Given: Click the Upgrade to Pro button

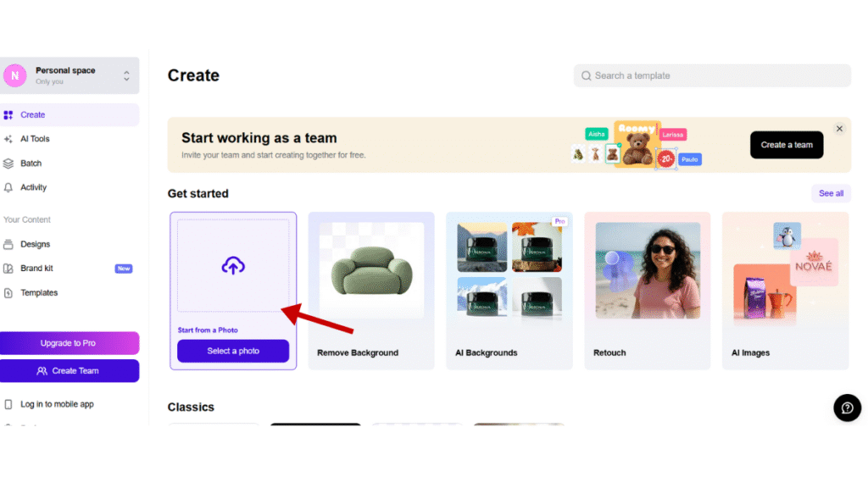Looking at the screenshot, I should pos(69,343).
